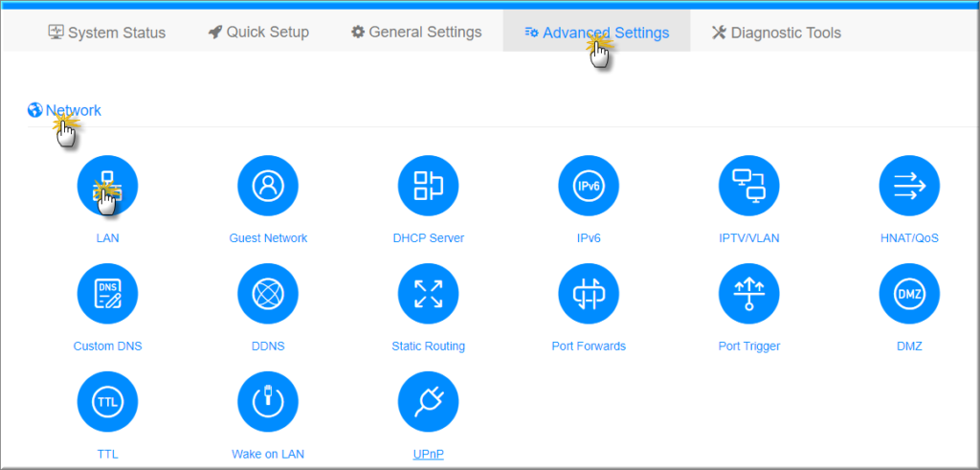Open the Custom DNS icon

[107, 294]
